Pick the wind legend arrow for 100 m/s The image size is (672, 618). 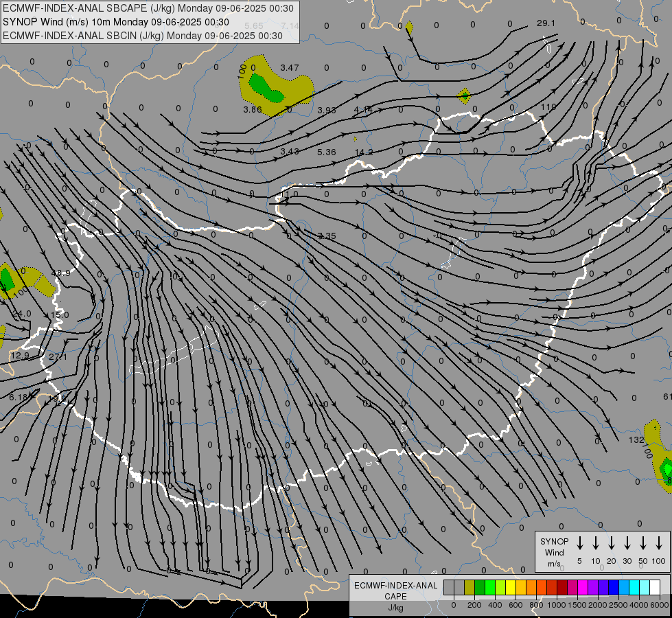(659, 543)
